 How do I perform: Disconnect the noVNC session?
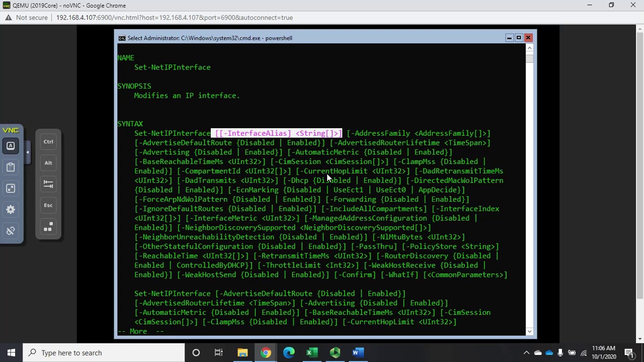[11, 231]
